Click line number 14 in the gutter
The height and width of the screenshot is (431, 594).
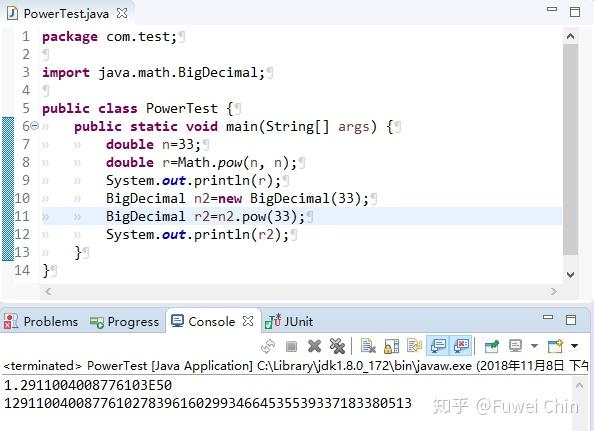point(22,270)
